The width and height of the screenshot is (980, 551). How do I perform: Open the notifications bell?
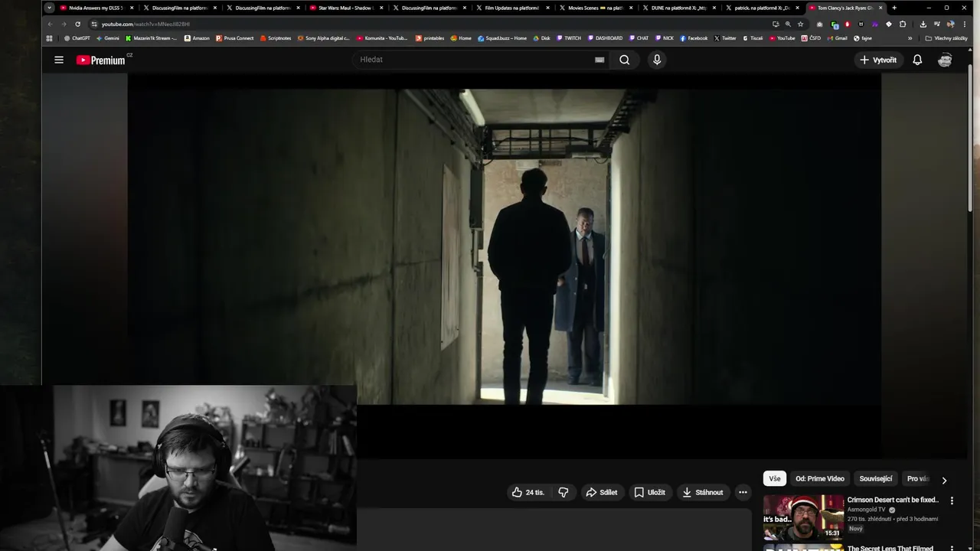click(917, 60)
